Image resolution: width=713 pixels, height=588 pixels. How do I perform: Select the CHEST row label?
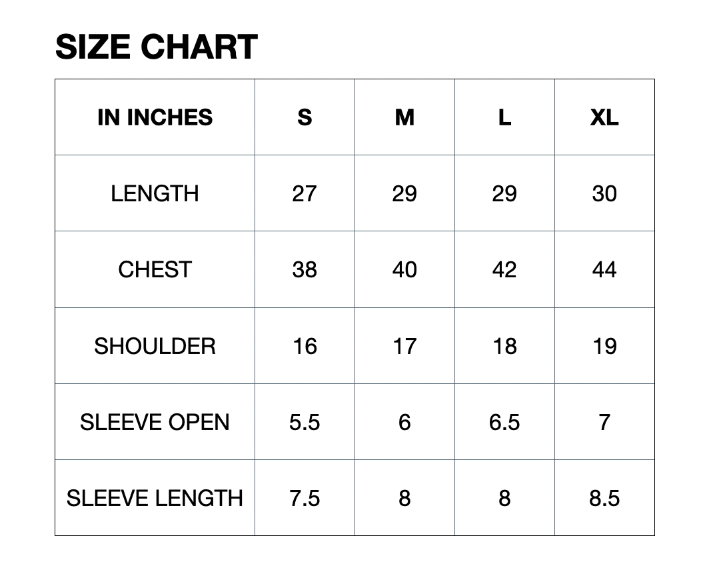155,269
